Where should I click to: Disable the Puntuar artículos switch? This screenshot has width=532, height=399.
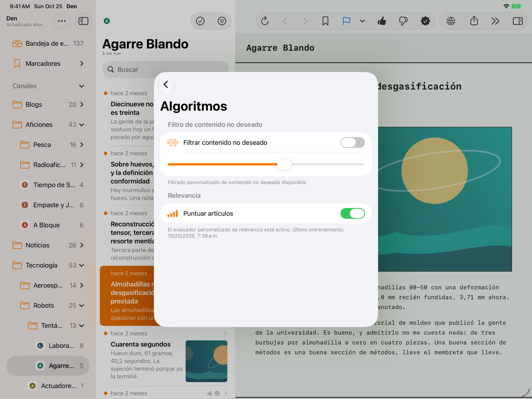coord(352,213)
